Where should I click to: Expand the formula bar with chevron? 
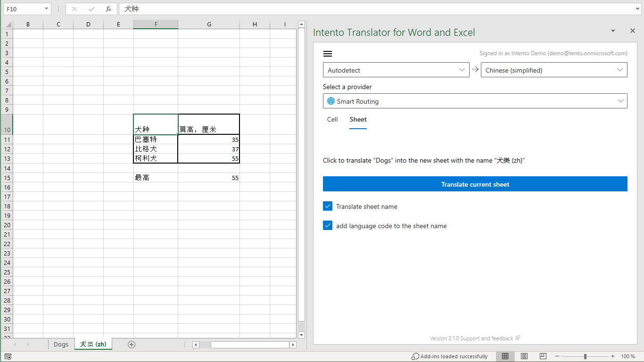638,9
